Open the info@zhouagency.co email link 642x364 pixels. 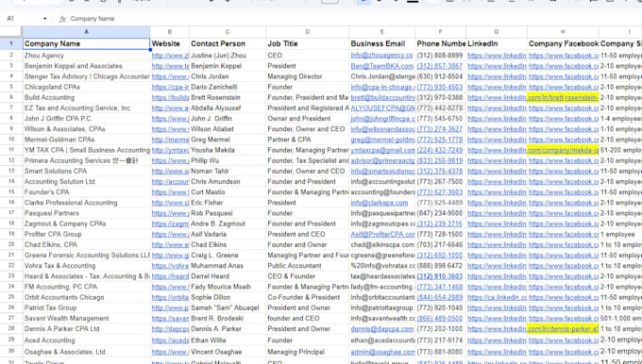pyautogui.click(x=381, y=56)
